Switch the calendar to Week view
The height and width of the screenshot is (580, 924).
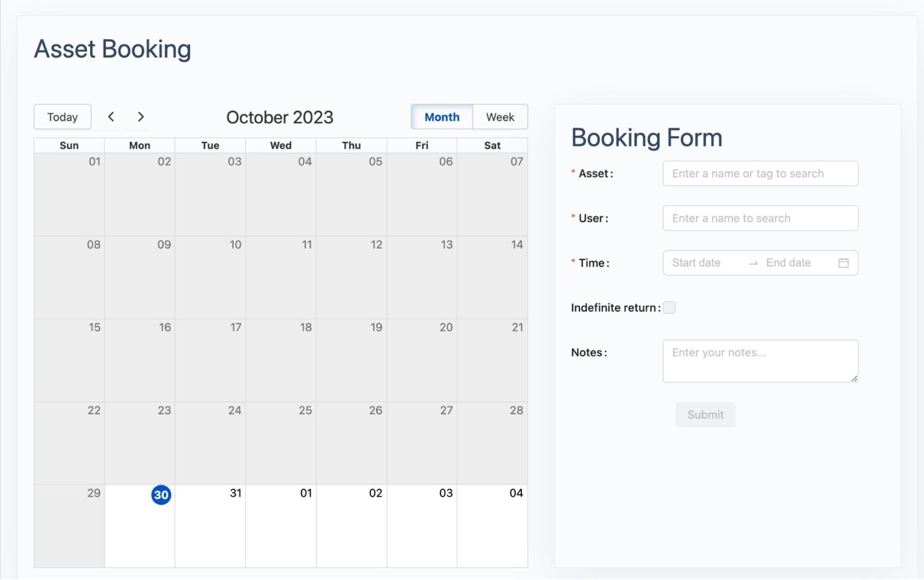pos(500,117)
